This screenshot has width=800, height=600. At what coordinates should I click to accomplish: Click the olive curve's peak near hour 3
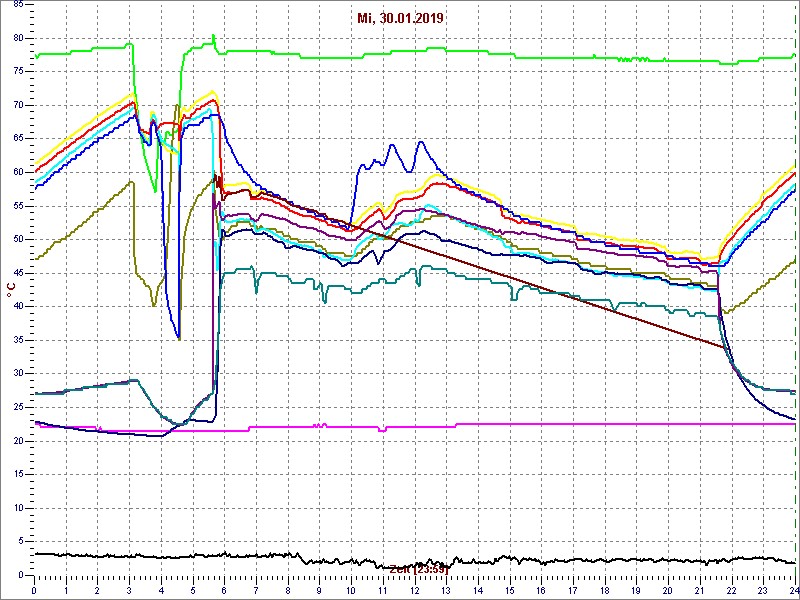131,182
